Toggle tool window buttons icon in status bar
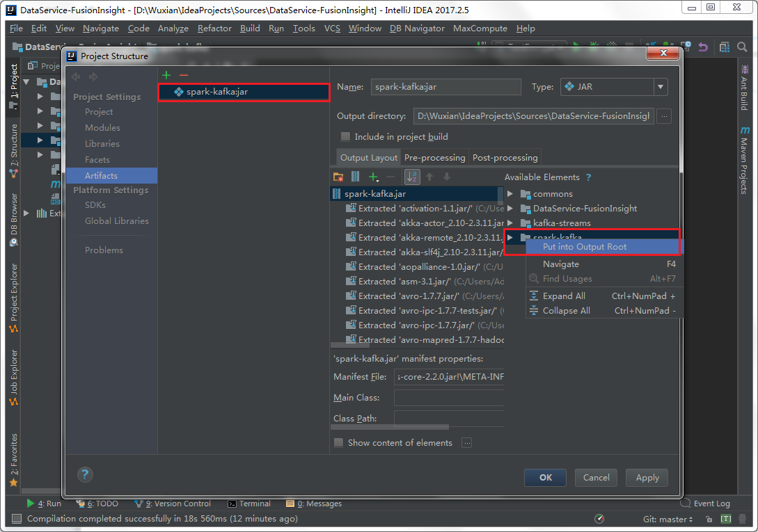758x532 pixels. click(17, 519)
